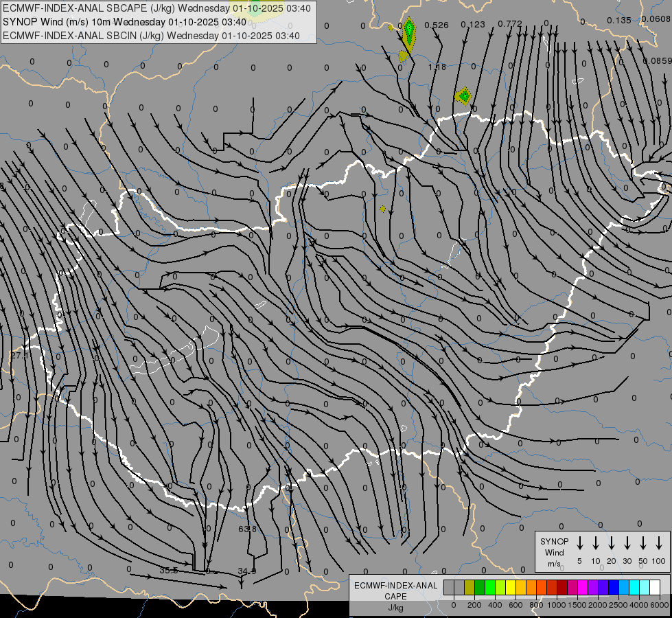The height and width of the screenshot is (618, 672).
Task: Select the orange-red swatch just after 800
Action: 542,587
